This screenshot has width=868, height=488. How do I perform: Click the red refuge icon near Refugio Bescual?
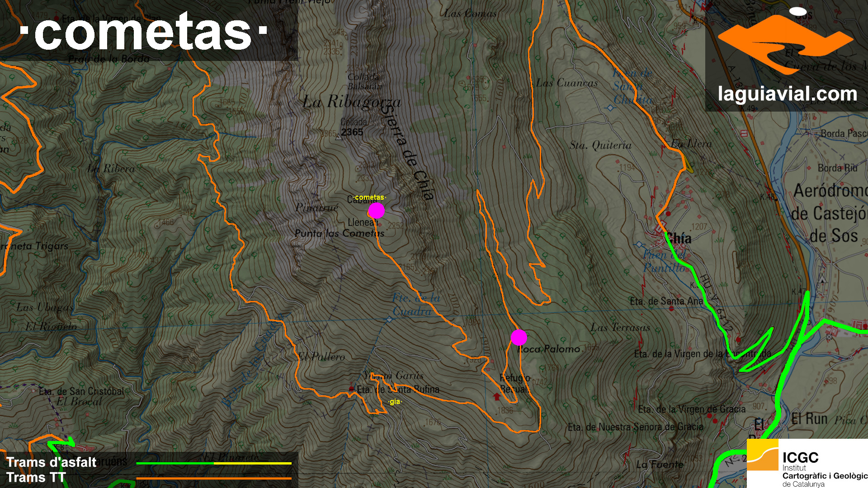(x=498, y=397)
